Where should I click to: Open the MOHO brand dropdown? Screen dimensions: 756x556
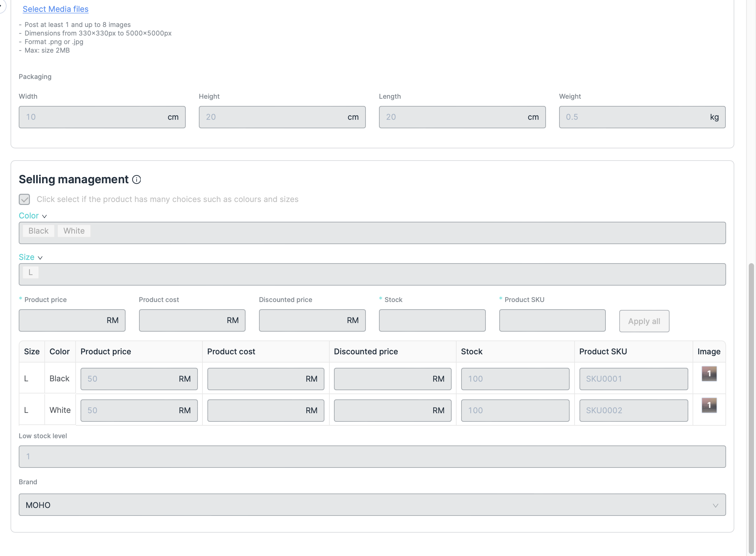(x=372, y=505)
